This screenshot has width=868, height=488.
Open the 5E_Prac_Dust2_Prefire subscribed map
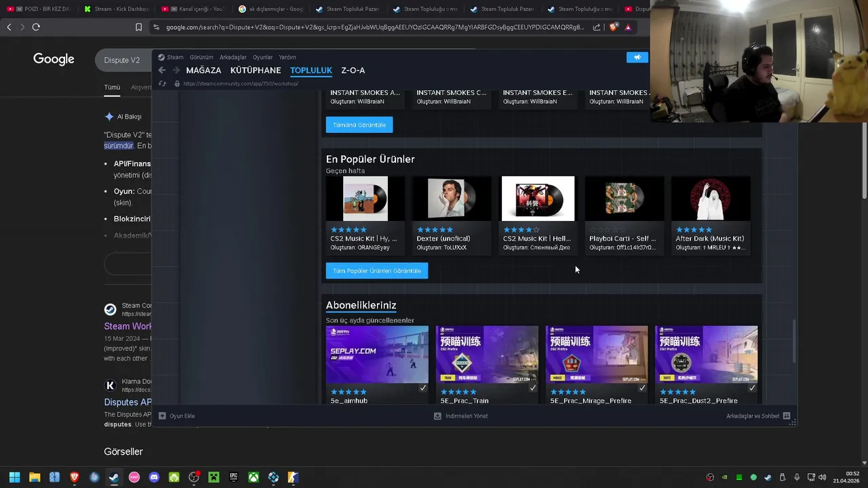(x=707, y=354)
